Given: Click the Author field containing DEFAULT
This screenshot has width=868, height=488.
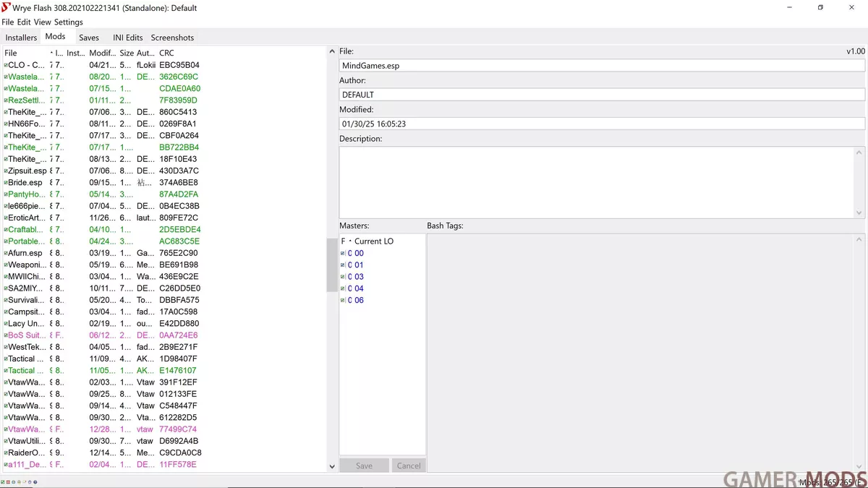Looking at the screenshot, I should (602, 95).
